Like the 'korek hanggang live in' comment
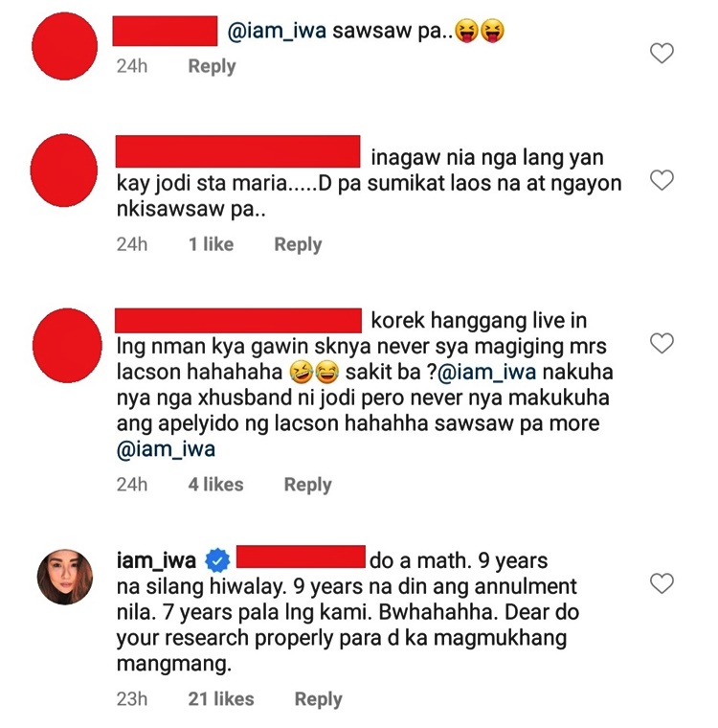The height and width of the screenshot is (728, 718). 662,344
